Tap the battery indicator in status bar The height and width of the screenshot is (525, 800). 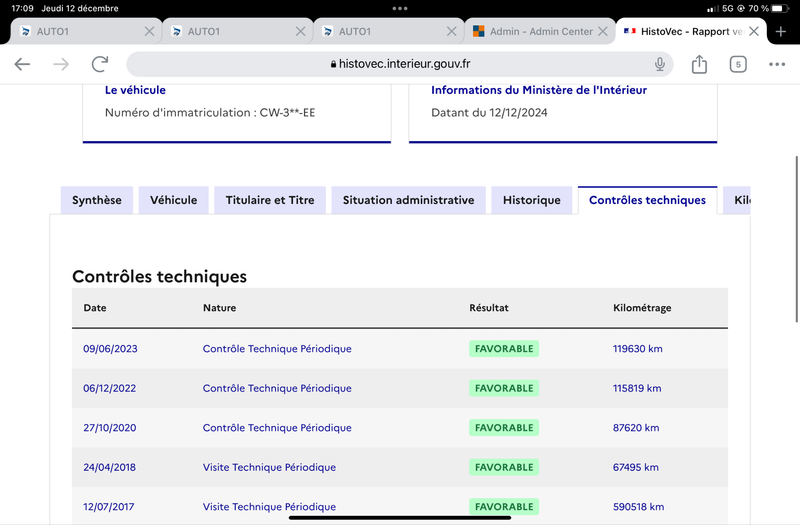(780, 8)
